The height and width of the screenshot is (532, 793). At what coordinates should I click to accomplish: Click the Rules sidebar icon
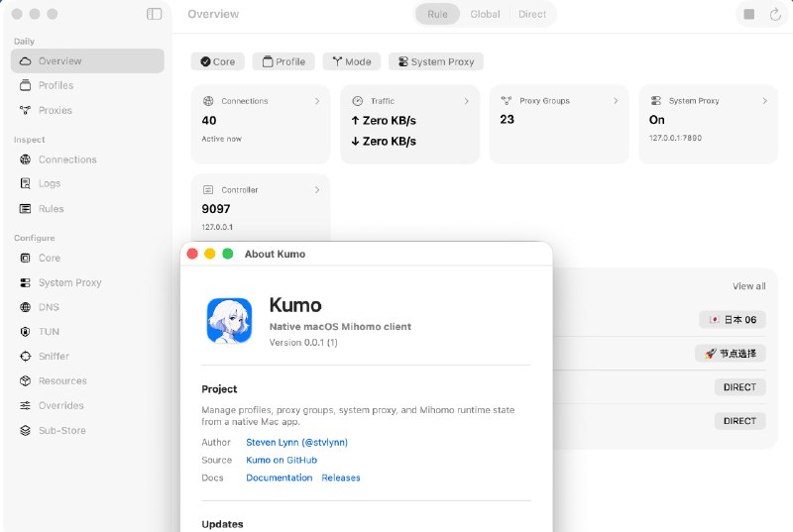coord(26,209)
